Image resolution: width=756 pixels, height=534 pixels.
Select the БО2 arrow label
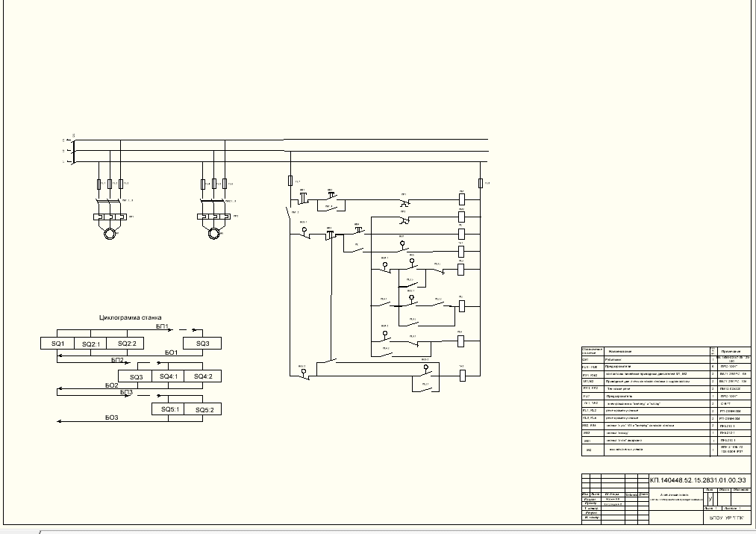click(x=111, y=385)
